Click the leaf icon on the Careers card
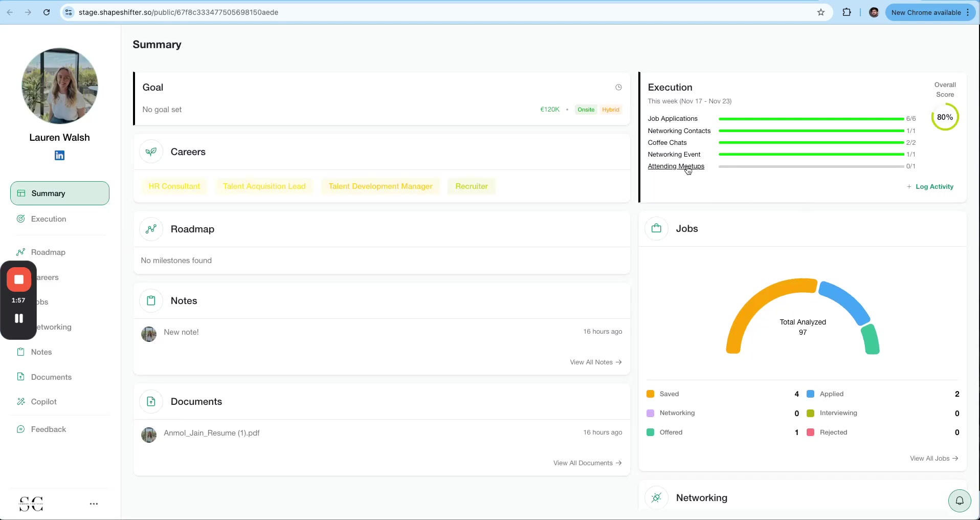This screenshot has height=520, width=980. (x=150, y=151)
